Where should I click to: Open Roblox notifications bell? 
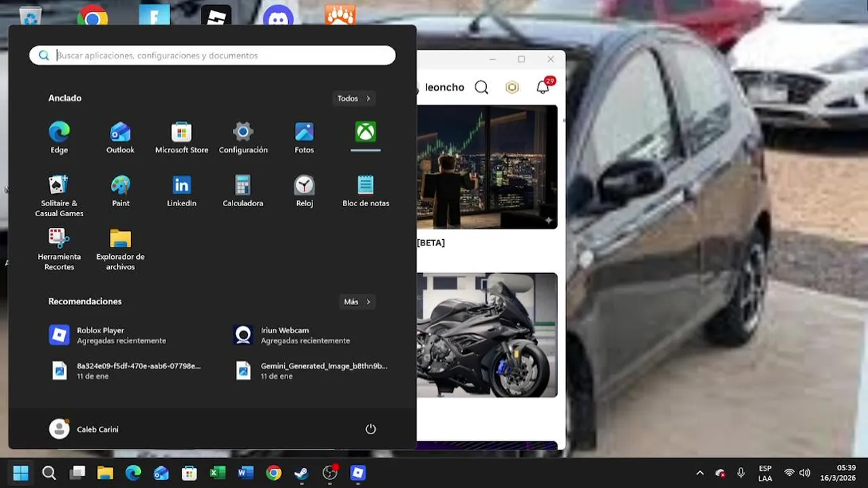tap(543, 87)
